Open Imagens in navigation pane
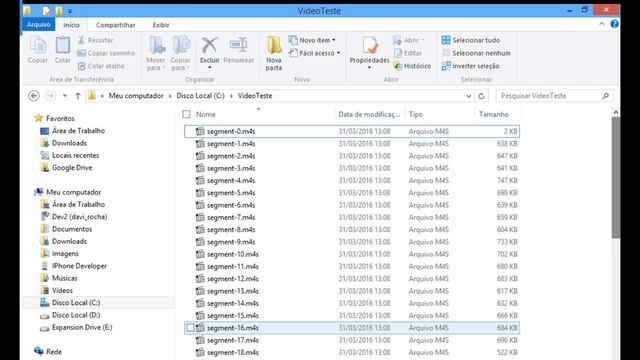This screenshot has height=360, width=640. (x=65, y=253)
